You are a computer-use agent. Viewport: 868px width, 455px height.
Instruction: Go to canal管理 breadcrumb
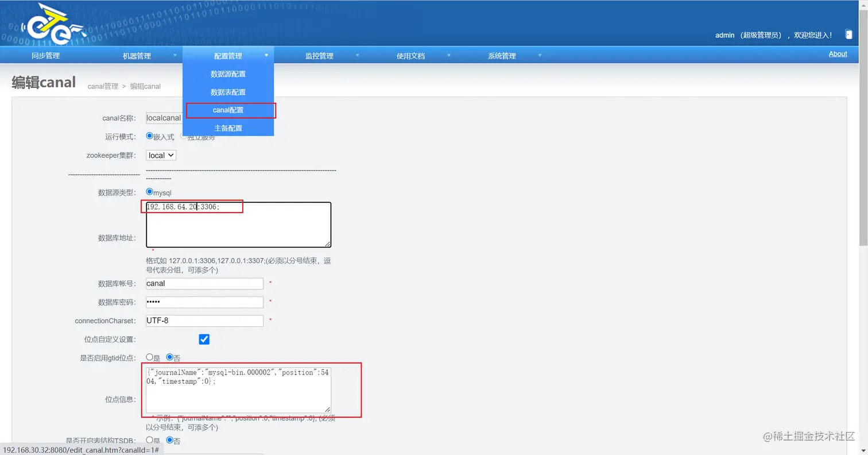(x=103, y=86)
